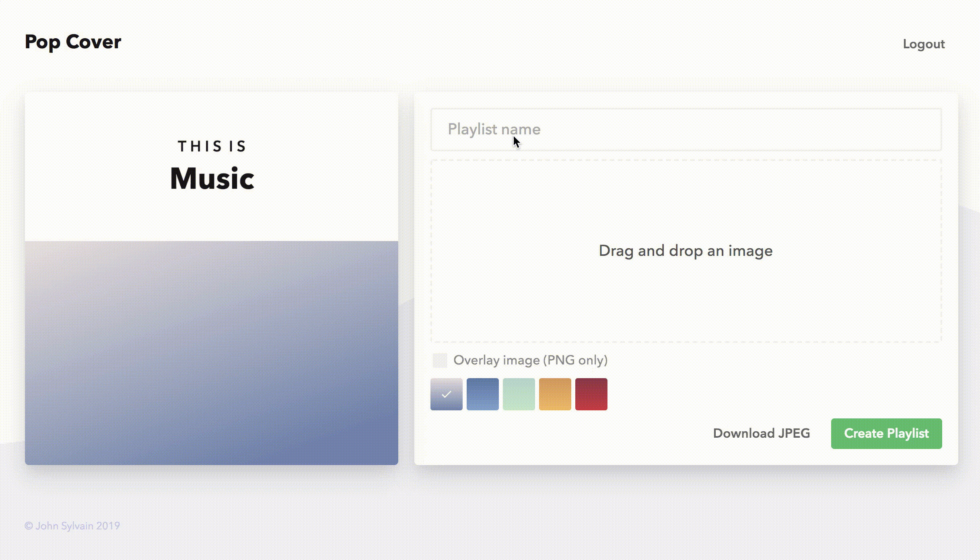Select the blue gradient swatch

click(x=482, y=394)
